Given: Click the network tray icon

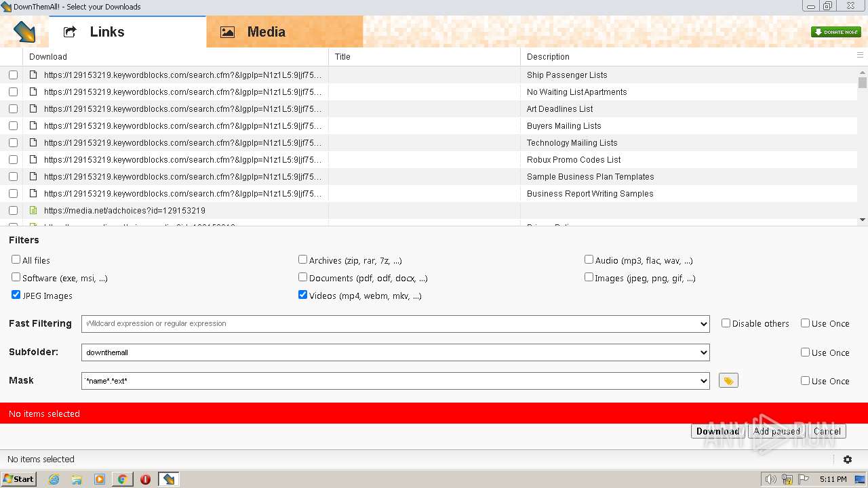Looking at the screenshot, I should point(787,479).
